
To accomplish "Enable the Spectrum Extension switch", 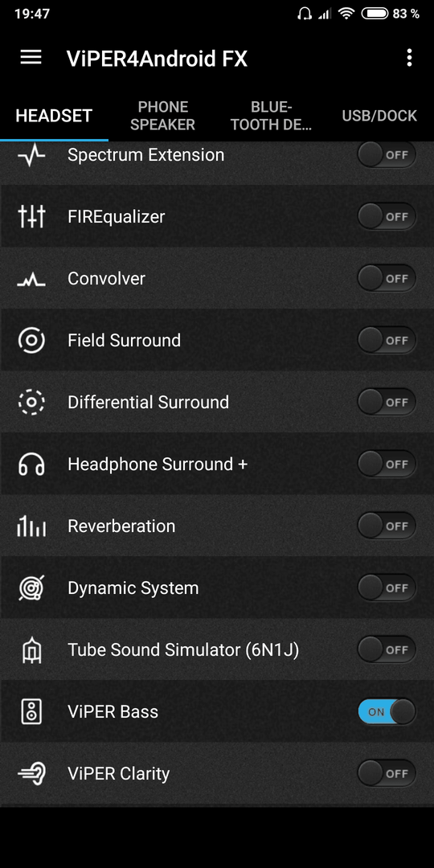I will coord(387,155).
